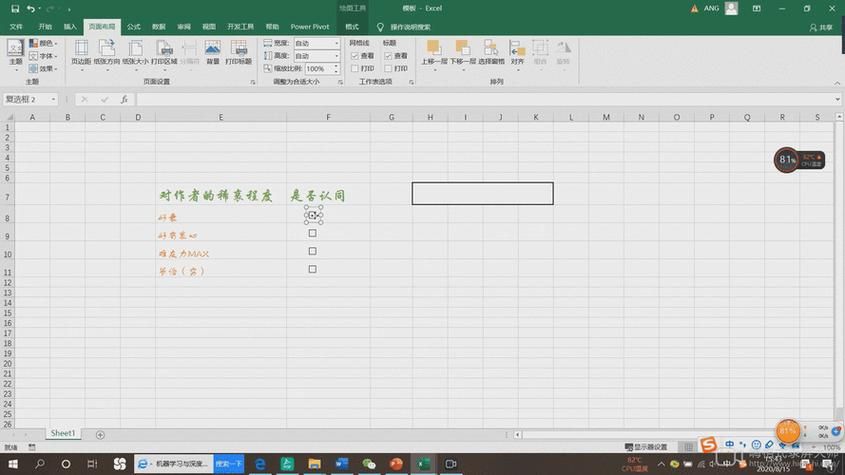Open the 页边距 (Margins) icon
Viewport: 845px width, 475px height.
81,50
